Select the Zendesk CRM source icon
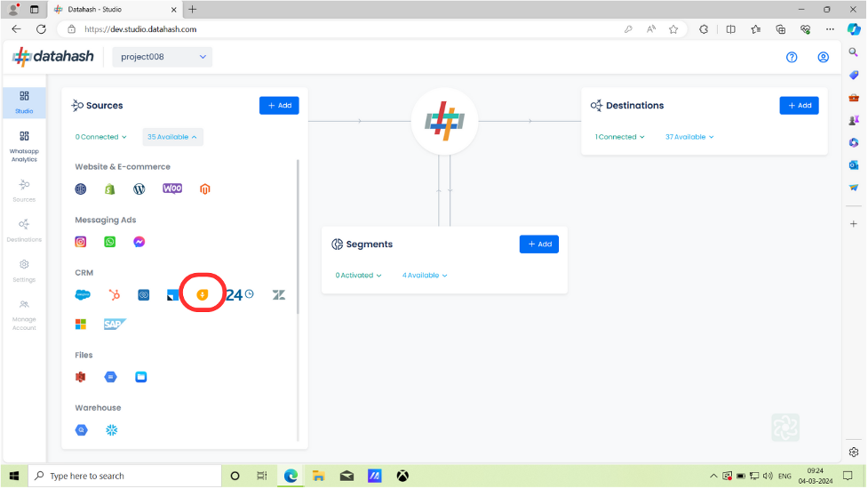The image size is (868, 489). point(279,295)
